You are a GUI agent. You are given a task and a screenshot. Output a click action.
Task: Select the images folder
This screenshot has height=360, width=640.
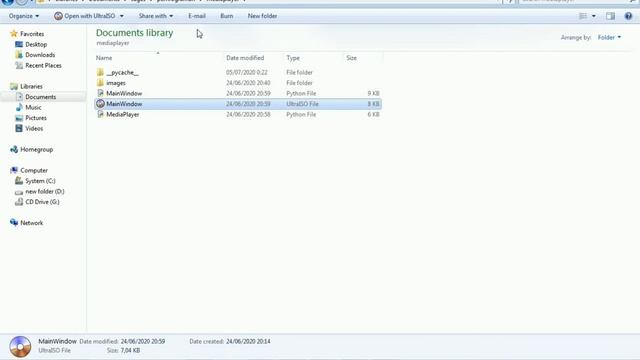click(116, 83)
